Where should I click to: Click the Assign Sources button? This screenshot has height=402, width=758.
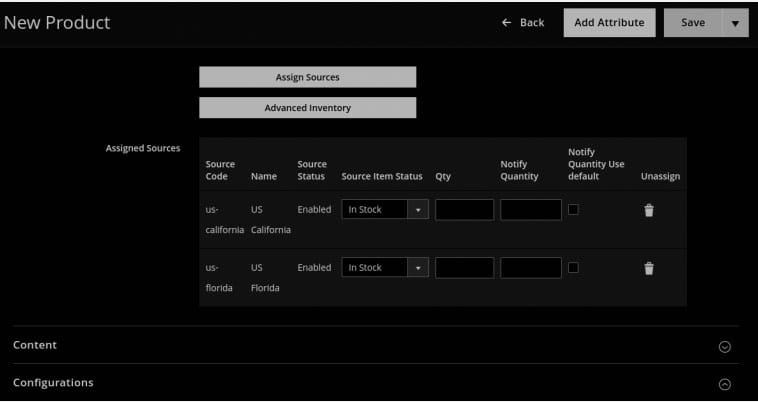[307, 77]
